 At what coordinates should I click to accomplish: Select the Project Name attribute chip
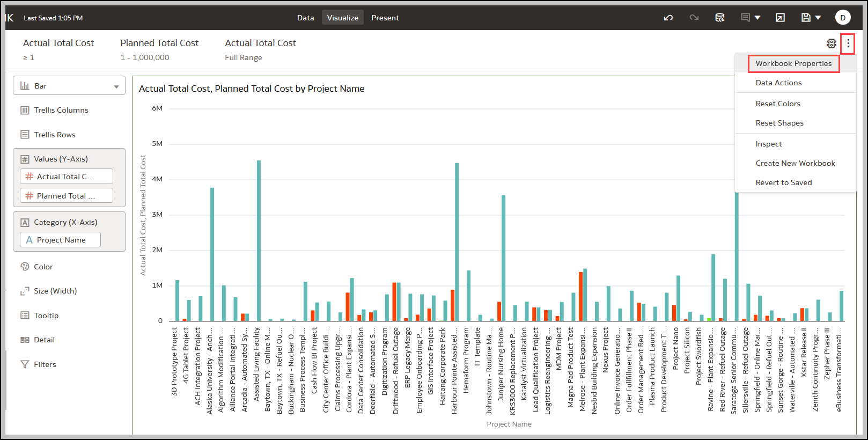coord(60,240)
